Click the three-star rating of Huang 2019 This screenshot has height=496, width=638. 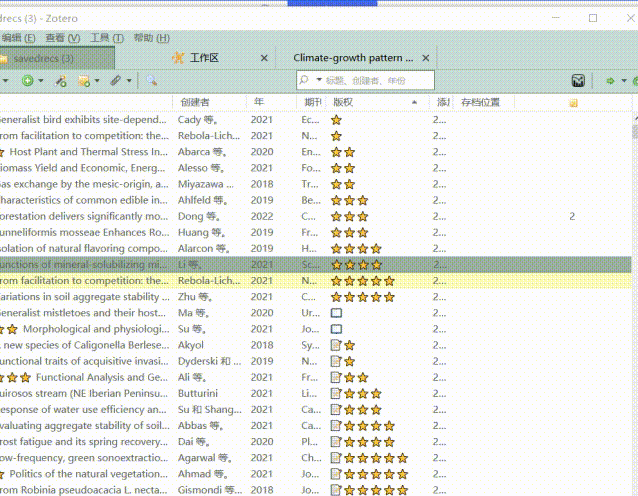pyautogui.click(x=349, y=232)
